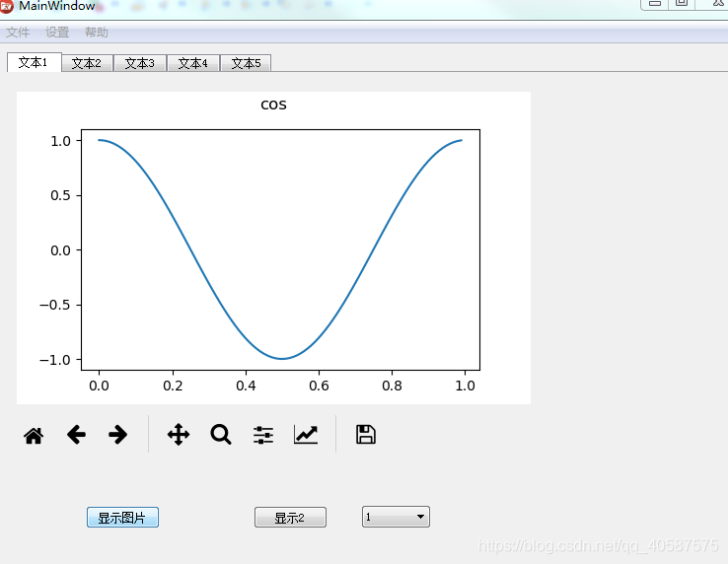Open Configure subplots sliders icon

[263, 435]
